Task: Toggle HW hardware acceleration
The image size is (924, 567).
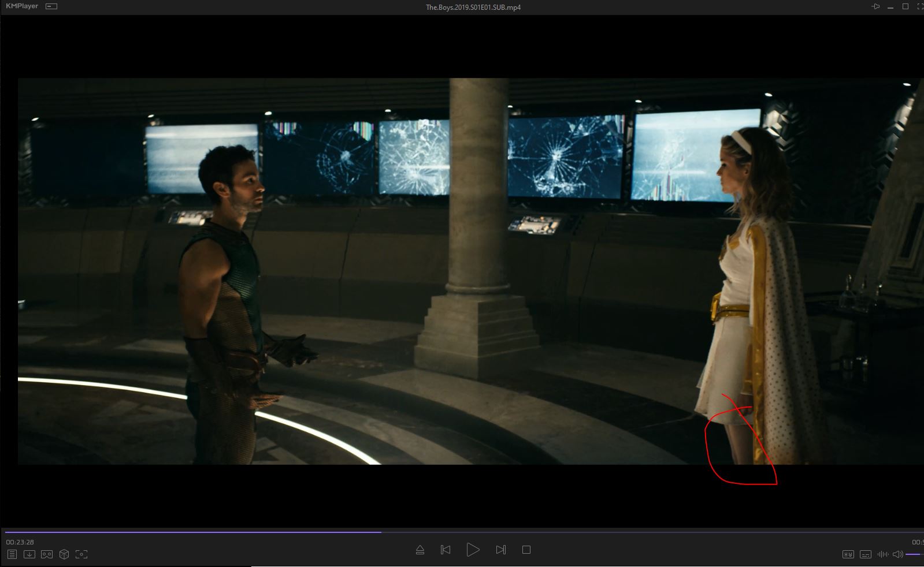Action: point(848,554)
